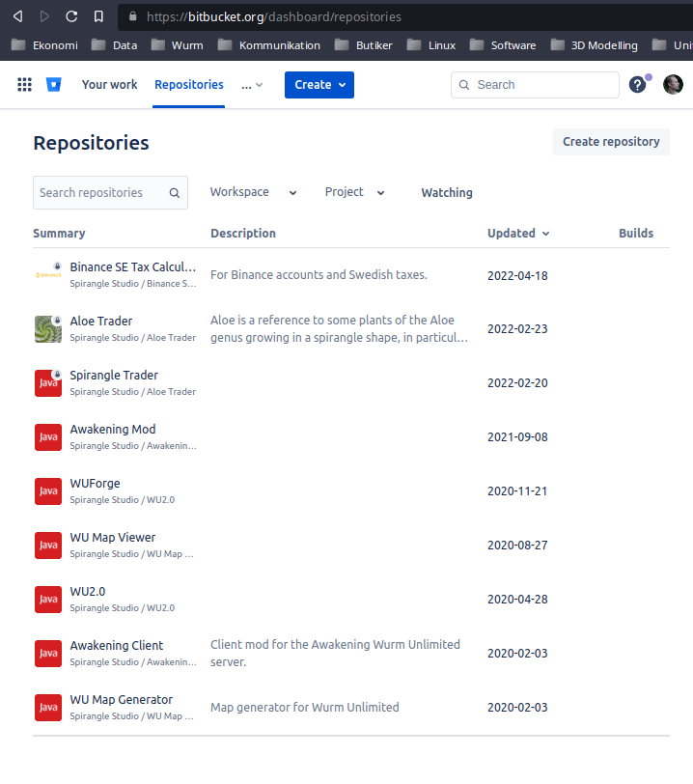Click the Aloe Trader repository avatar
Viewport: 693px width, 784px height.
pyautogui.click(x=48, y=328)
